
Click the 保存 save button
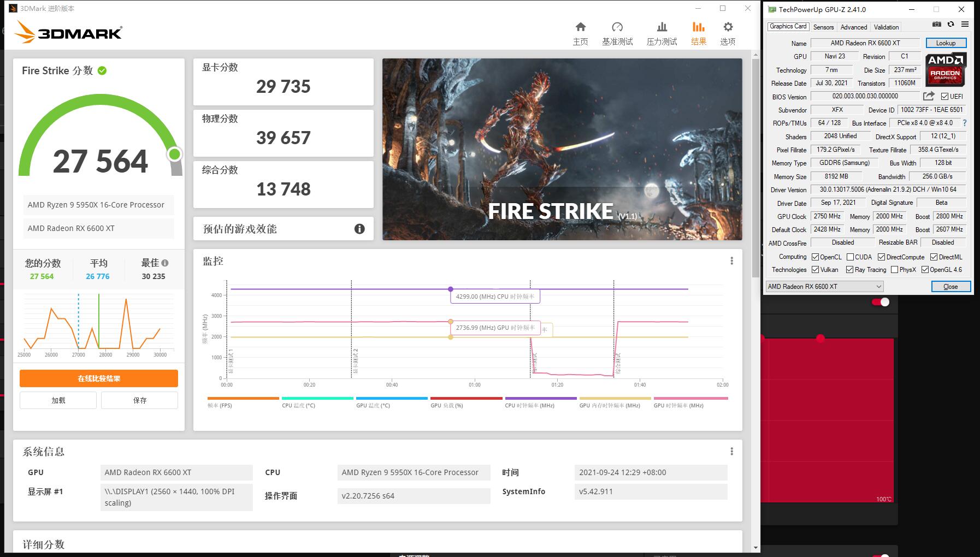pos(139,400)
